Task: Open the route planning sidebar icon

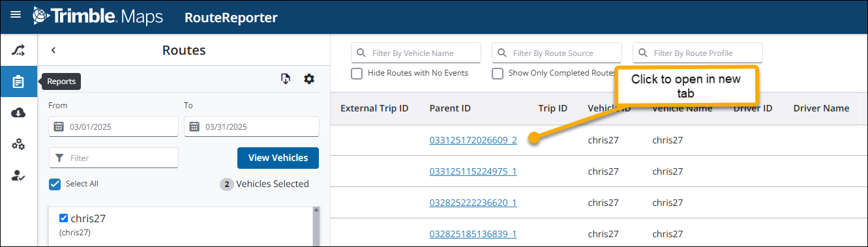Action: point(18,50)
